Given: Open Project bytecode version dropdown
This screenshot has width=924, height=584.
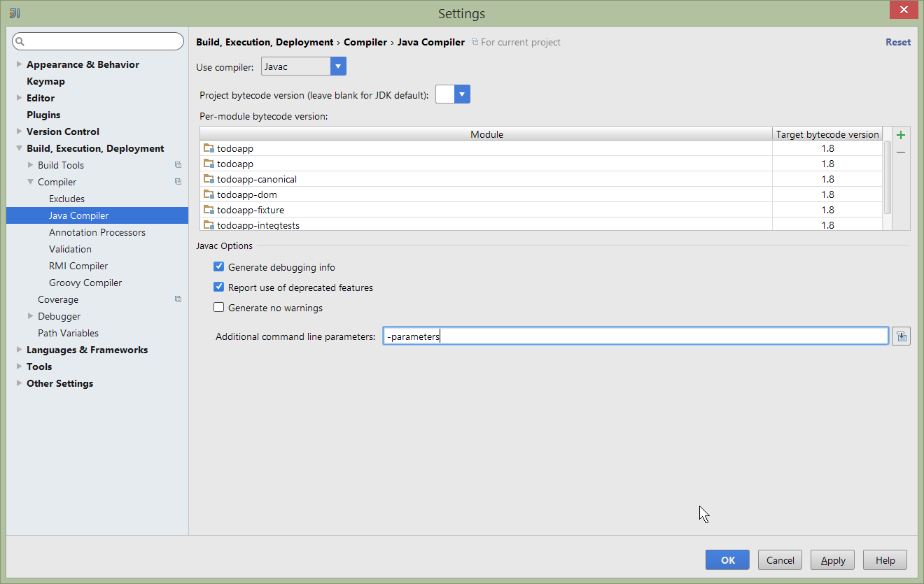Looking at the screenshot, I should point(462,94).
